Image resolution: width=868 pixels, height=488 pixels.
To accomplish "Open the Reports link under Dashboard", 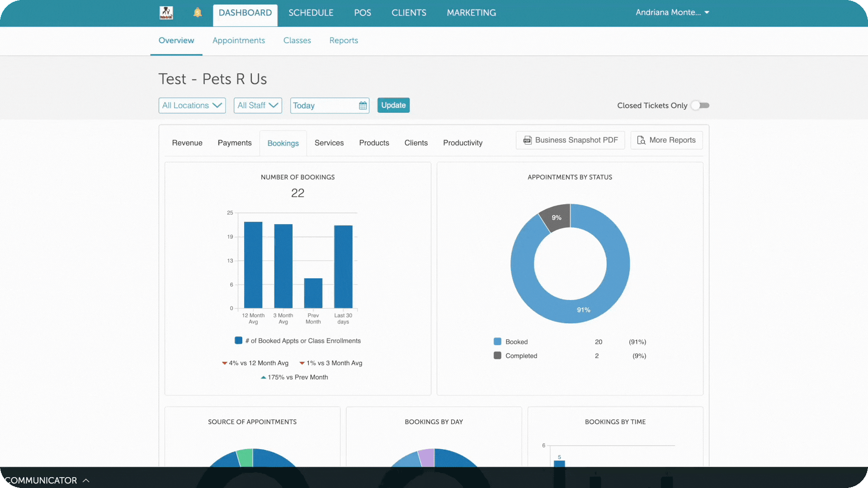I will [x=344, y=40].
